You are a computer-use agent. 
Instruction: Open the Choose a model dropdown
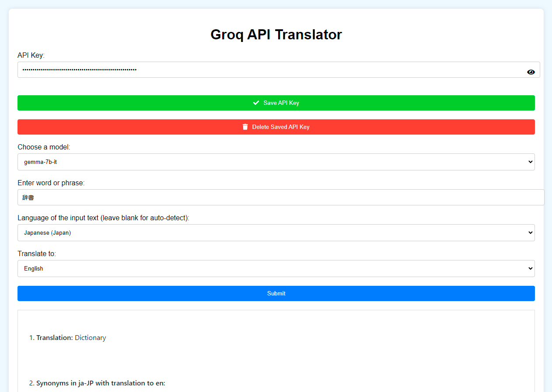(276, 162)
